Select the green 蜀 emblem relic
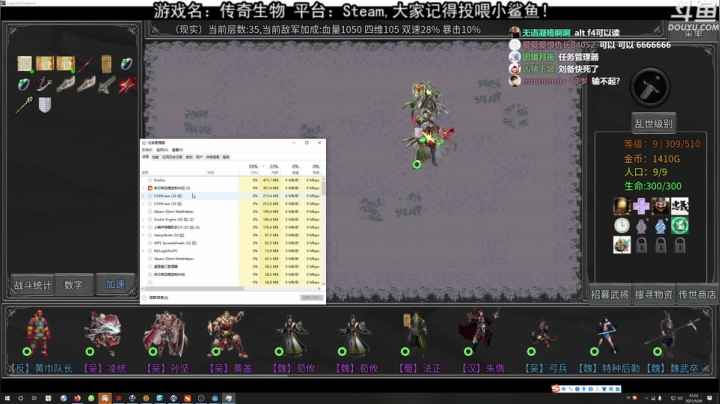 (x=680, y=225)
